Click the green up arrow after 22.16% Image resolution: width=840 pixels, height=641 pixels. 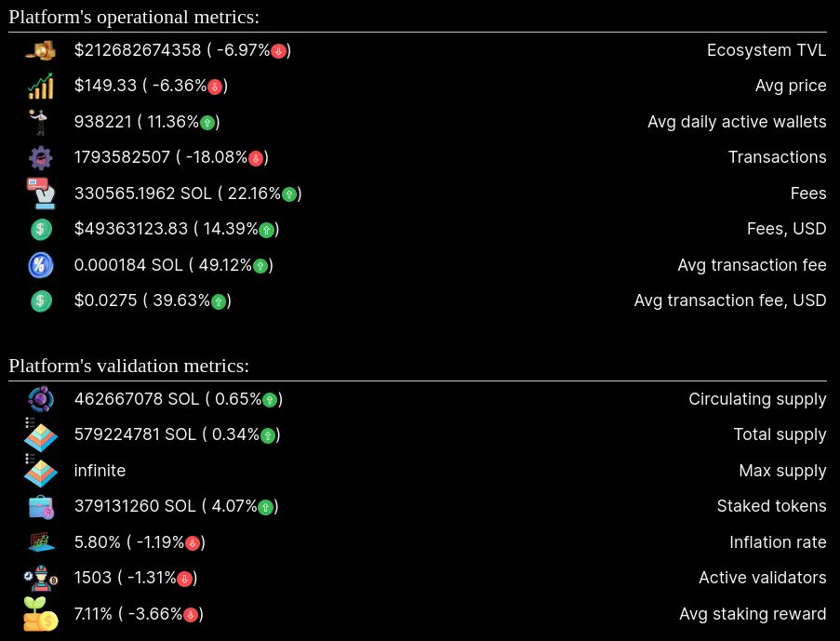tap(288, 194)
